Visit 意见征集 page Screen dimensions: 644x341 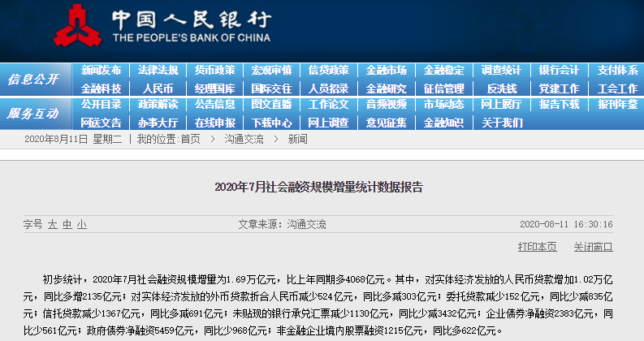click(386, 123)
